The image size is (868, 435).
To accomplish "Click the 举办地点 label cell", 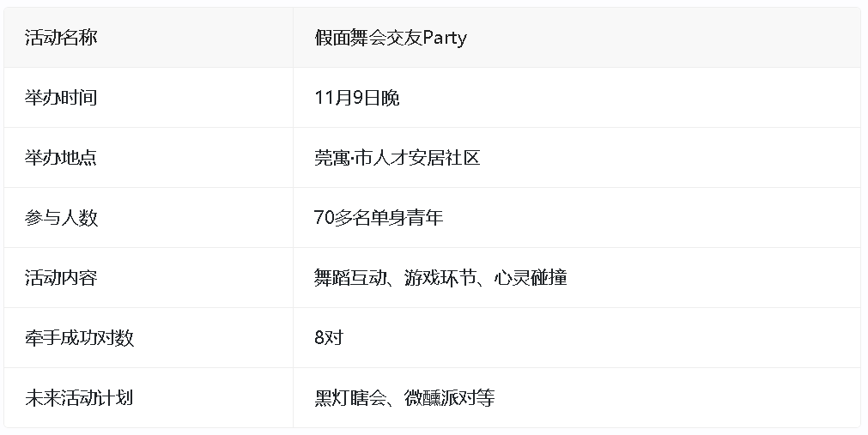I will (61, 158).
